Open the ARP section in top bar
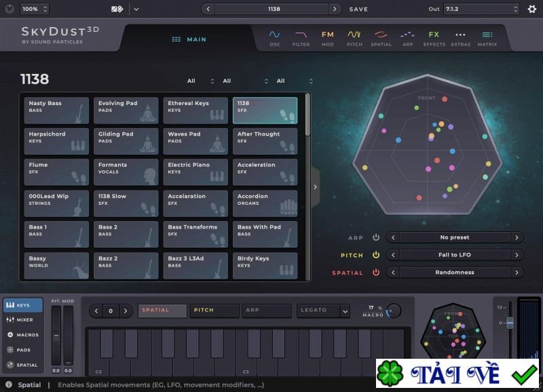The height and width of the screenshot is (392, 543). click(408, 39)
